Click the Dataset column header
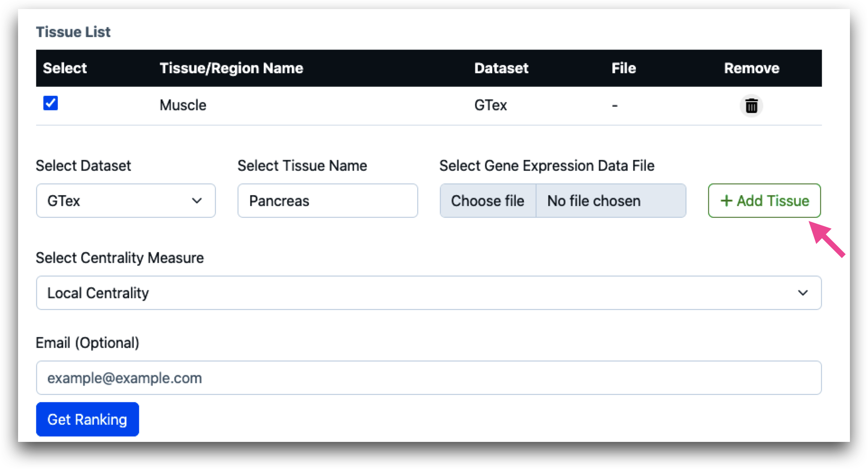This screenshot has width=868, height=469. click(501, 68)
